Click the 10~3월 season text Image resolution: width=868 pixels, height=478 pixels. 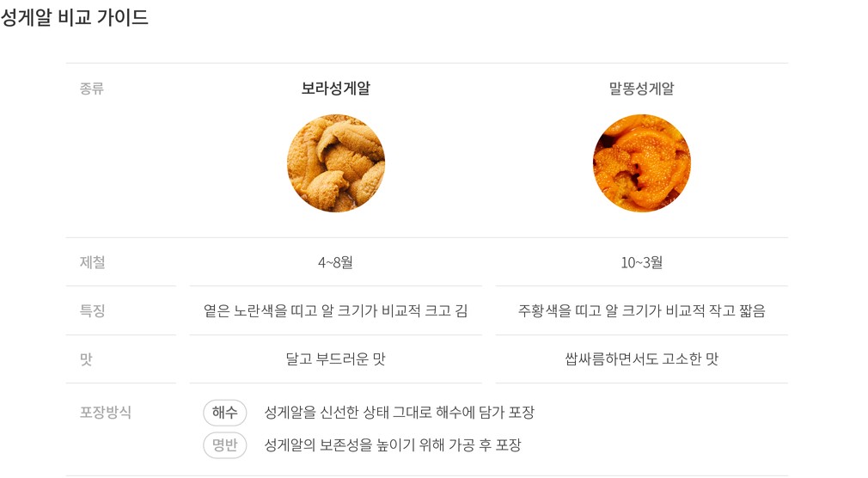[x=641, y=262]
